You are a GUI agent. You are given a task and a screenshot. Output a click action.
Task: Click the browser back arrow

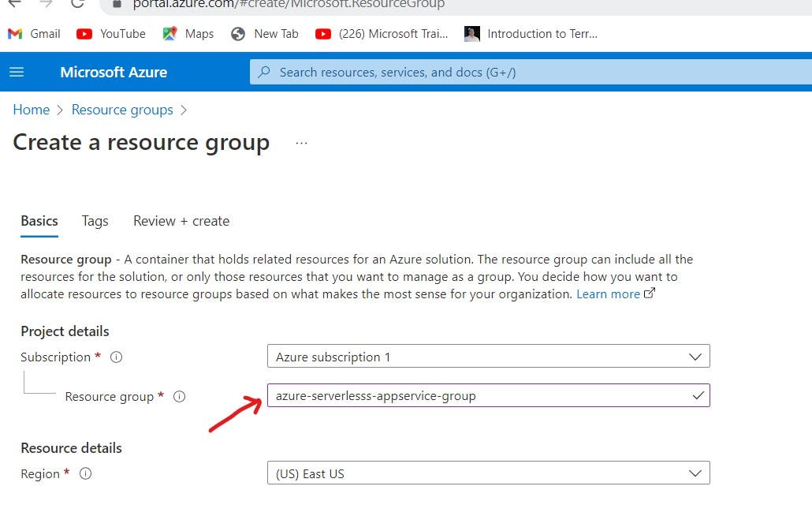(x=16, y=4)
